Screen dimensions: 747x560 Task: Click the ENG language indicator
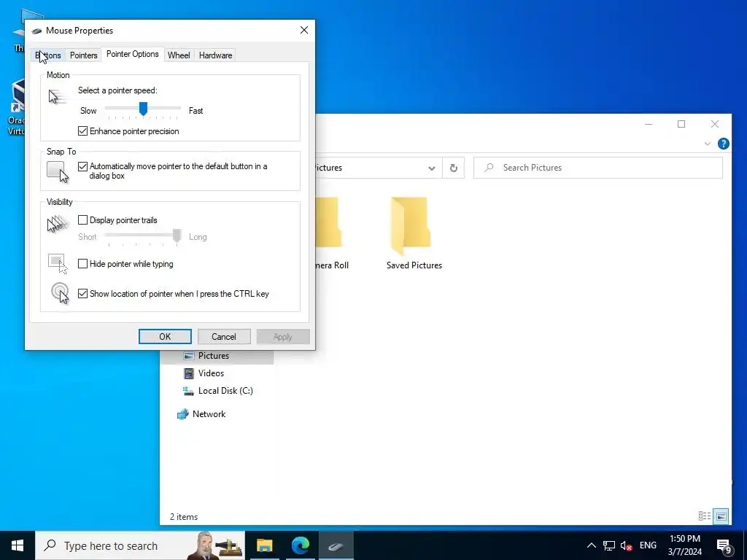[648, 545]
